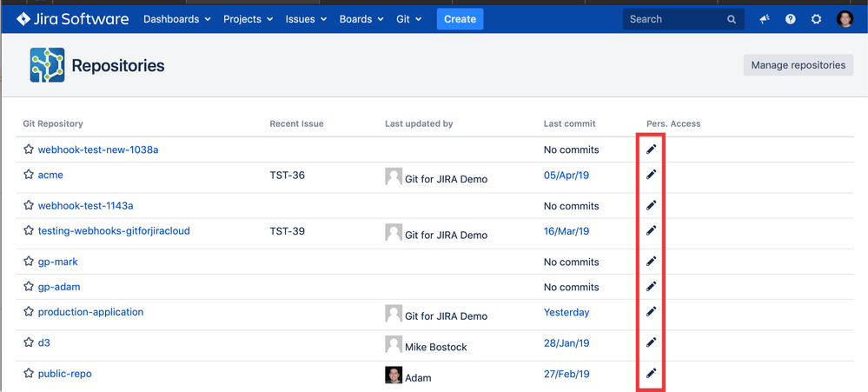Screen dimensions: 868x392
Task: Star the testing-webhooks-gitforjiracloud repository
Action: coord(29,230)
